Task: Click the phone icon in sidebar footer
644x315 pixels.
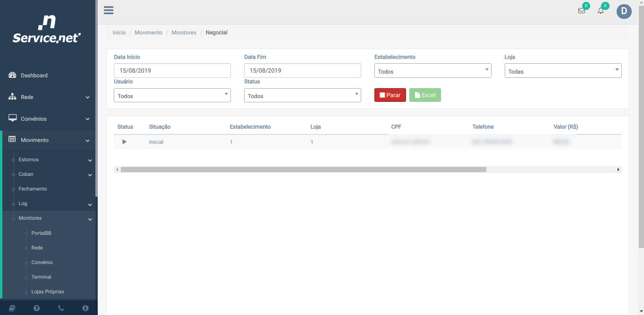Action: (61, 308)
